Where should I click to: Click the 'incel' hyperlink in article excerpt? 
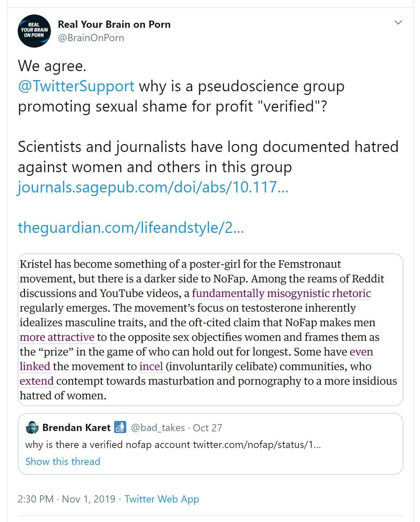coord(151,366)
